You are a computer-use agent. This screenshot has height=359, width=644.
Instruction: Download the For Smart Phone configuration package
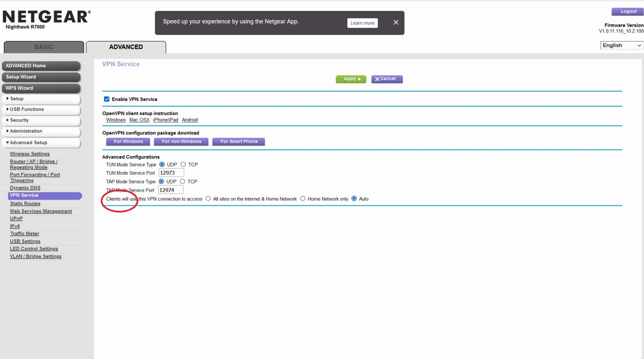[239, 142]
